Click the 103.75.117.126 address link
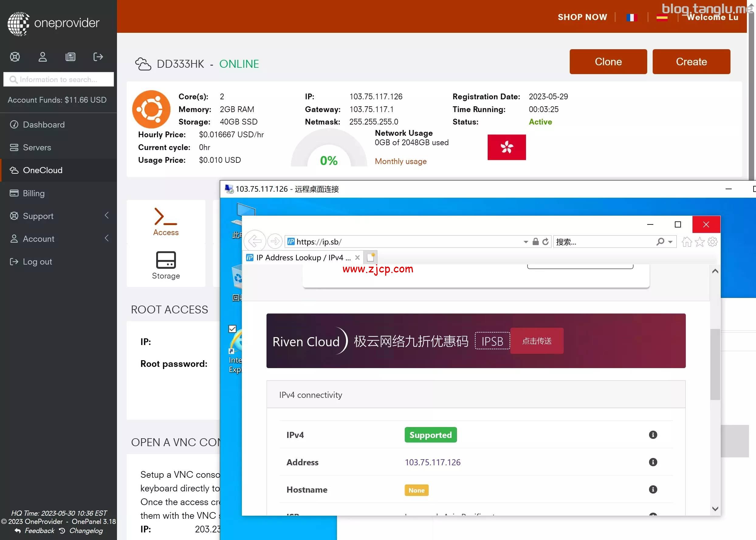 point(432,462)
